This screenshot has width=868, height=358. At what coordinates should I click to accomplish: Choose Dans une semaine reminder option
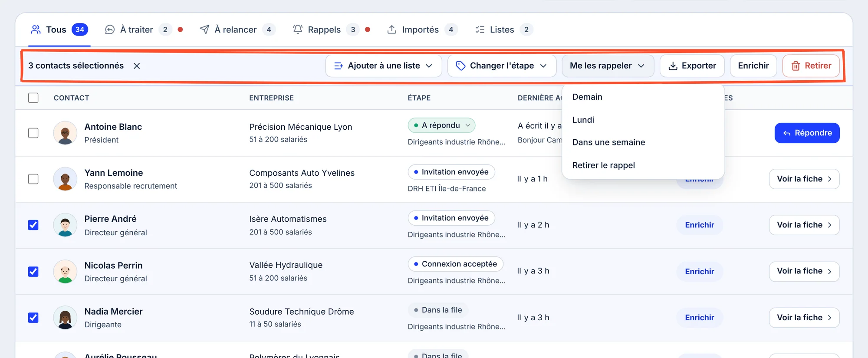click(643, 142)
